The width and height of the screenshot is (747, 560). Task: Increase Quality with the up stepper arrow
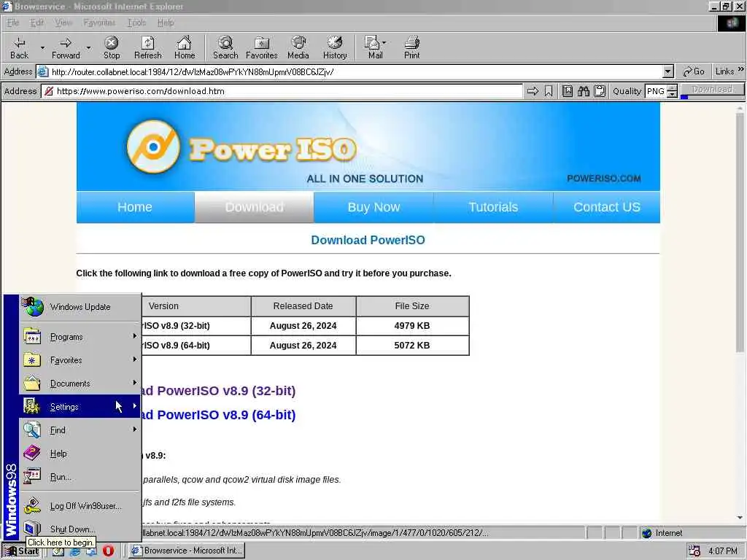[x=672, y=87]
